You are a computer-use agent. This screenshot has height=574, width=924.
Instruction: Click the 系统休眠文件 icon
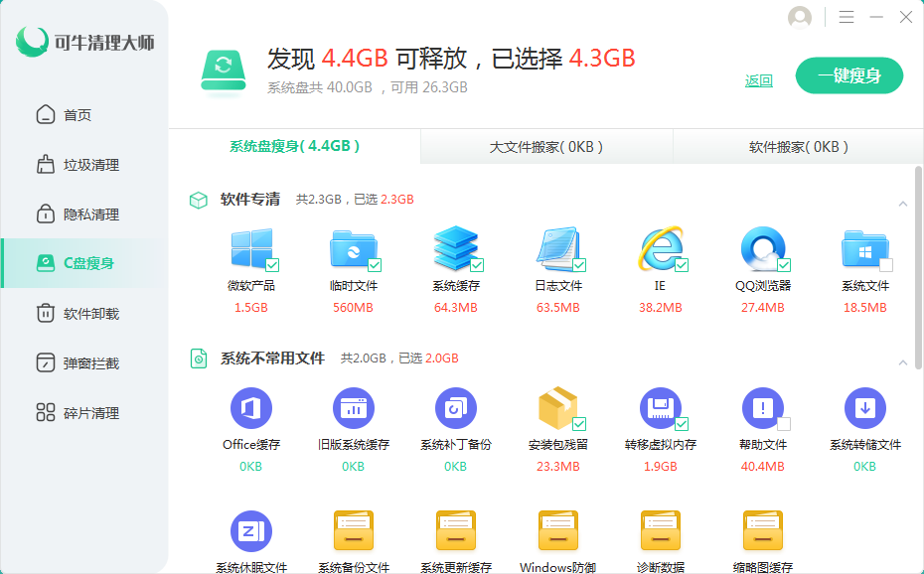pos(251,531)
